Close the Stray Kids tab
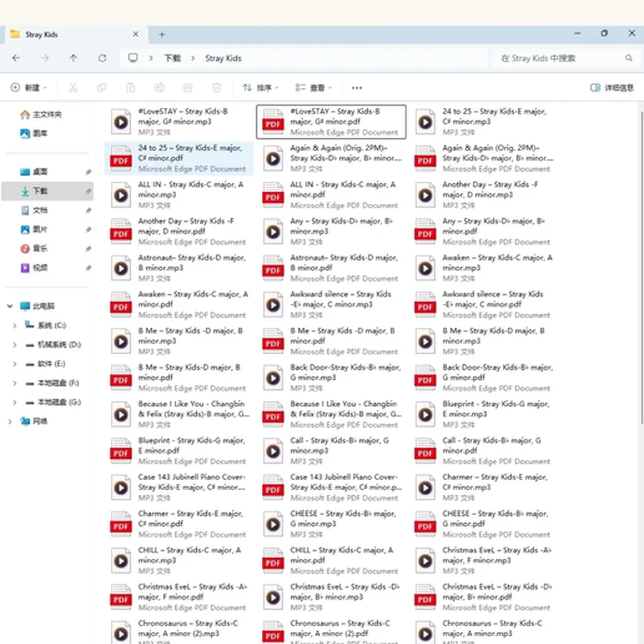644x644 pixels. pos(135,34)
